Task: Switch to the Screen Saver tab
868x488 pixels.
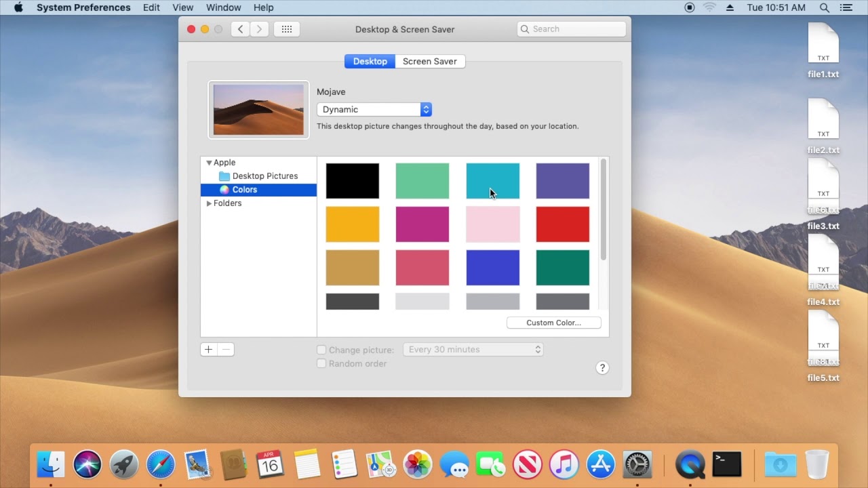Action: point(430,61)
